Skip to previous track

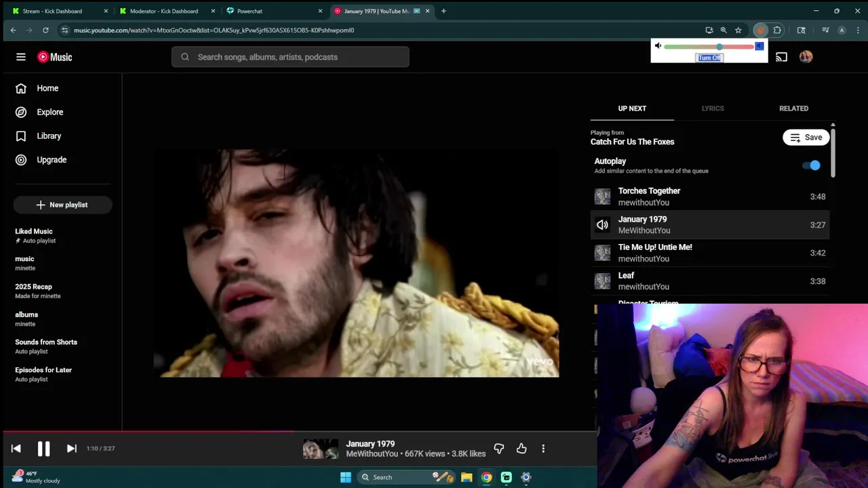[x=16, y=448]
